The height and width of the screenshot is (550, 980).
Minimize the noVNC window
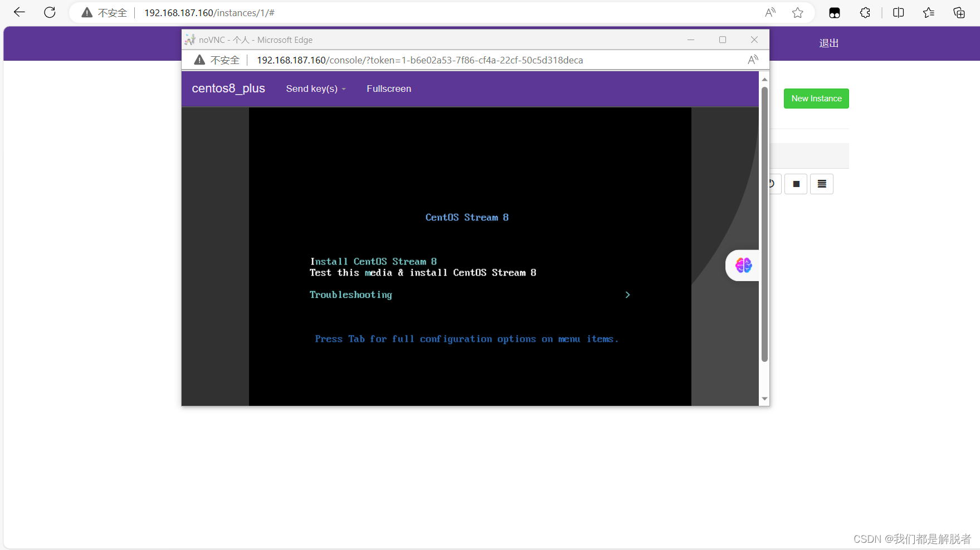coord(691,40)
